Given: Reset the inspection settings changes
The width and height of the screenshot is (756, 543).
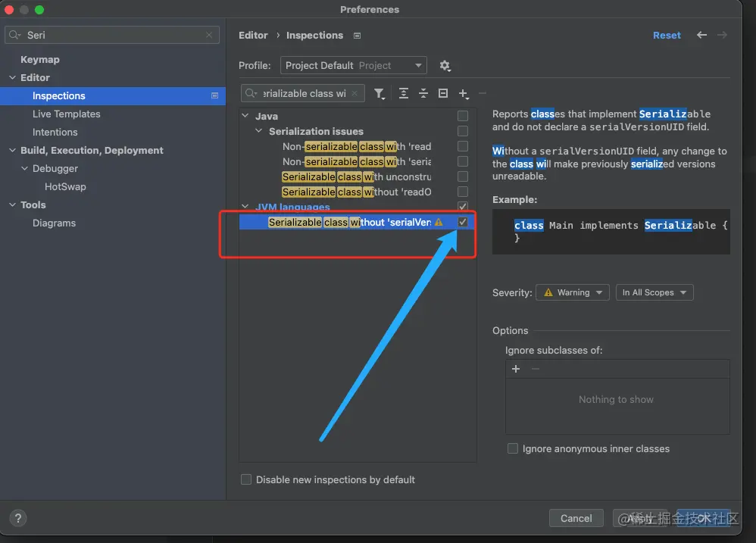Looking at the screenshot, I should point(667,35).
